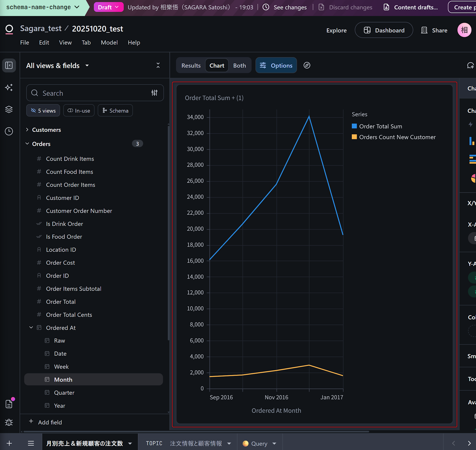Toggle the 5 views hidden filter
Image resolution: width=476 pixels, height=450 pixels.
click(x=43, y=110)
